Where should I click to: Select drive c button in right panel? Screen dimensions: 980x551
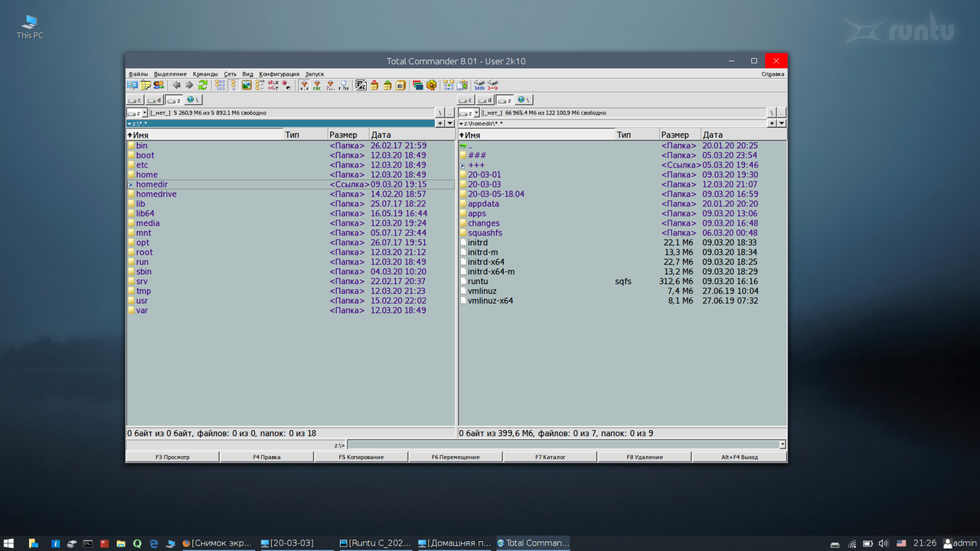coord(466,100)
